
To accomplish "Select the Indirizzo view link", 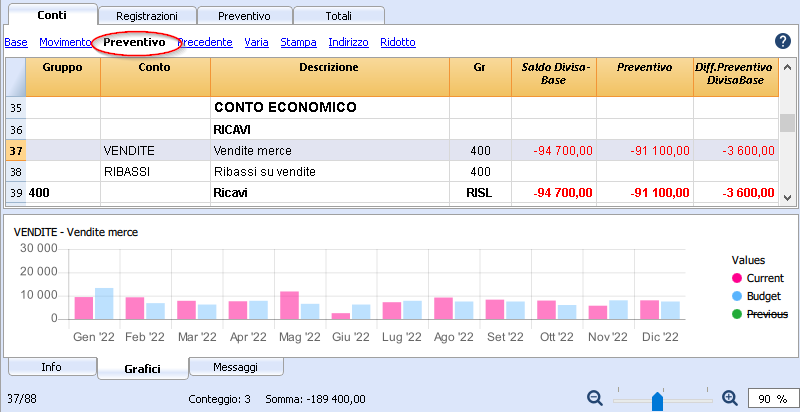I will [x=348, y=42].
